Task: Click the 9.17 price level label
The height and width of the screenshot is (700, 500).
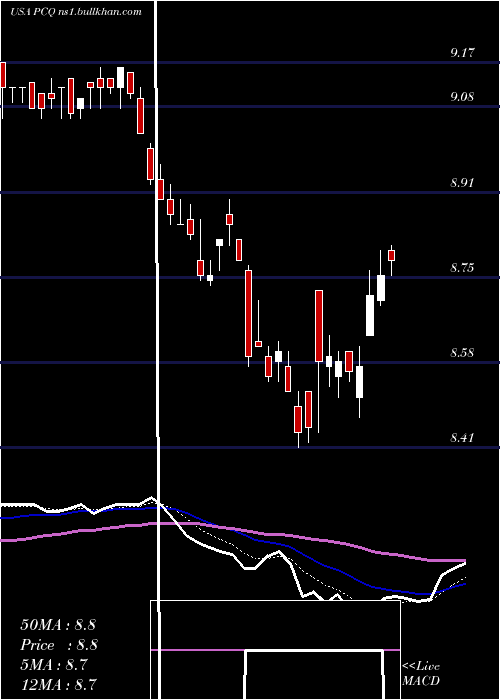Action: point(462,53)
